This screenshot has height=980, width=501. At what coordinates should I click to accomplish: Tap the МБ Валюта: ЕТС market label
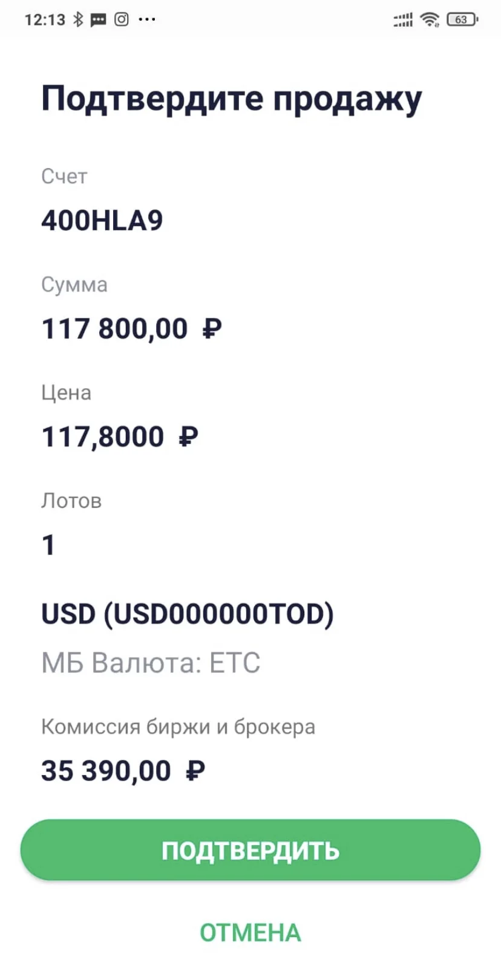[151, 663]
